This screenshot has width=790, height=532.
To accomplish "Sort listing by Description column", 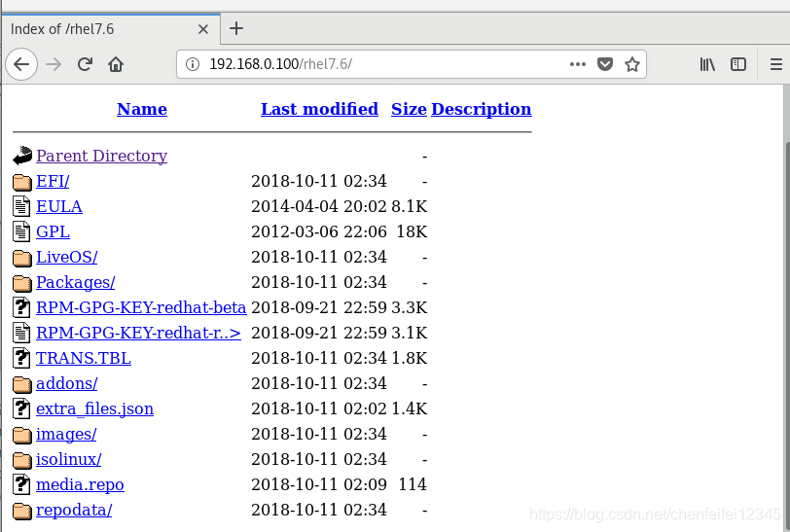I will 482,109.
